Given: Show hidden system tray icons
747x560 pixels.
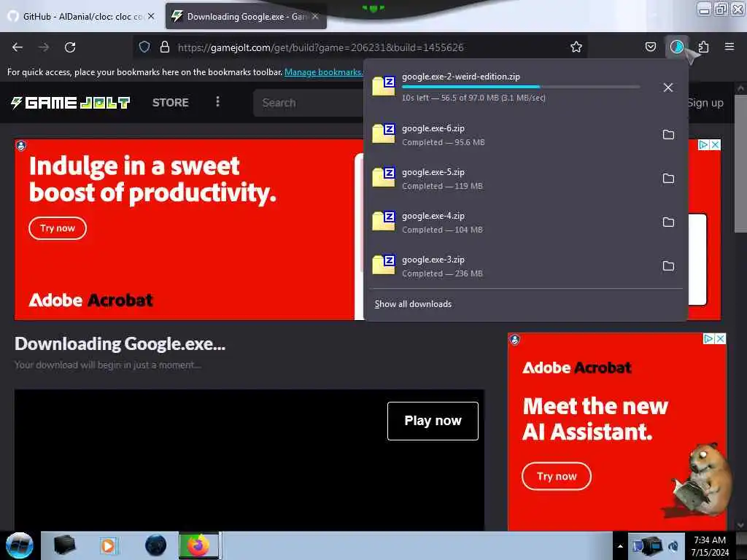Looking at the screenshot, I should (x=620, y=546).
